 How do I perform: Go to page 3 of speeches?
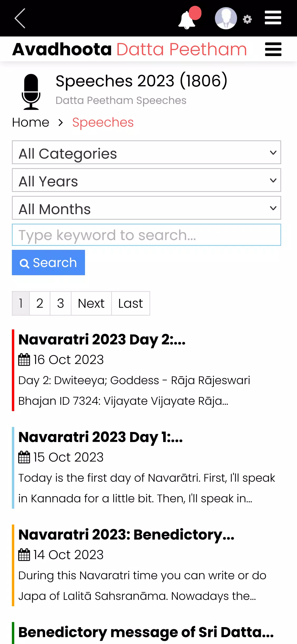point(60,303)
